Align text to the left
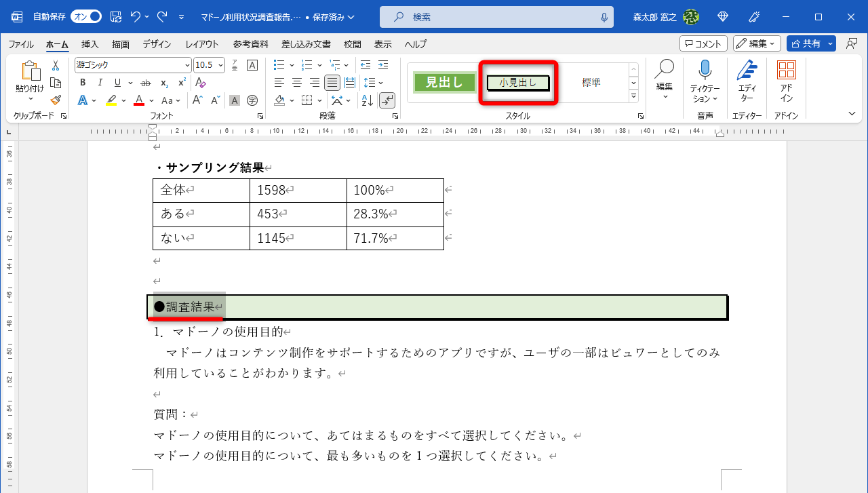Screen dimensions: 868x493 click(279, 83)
